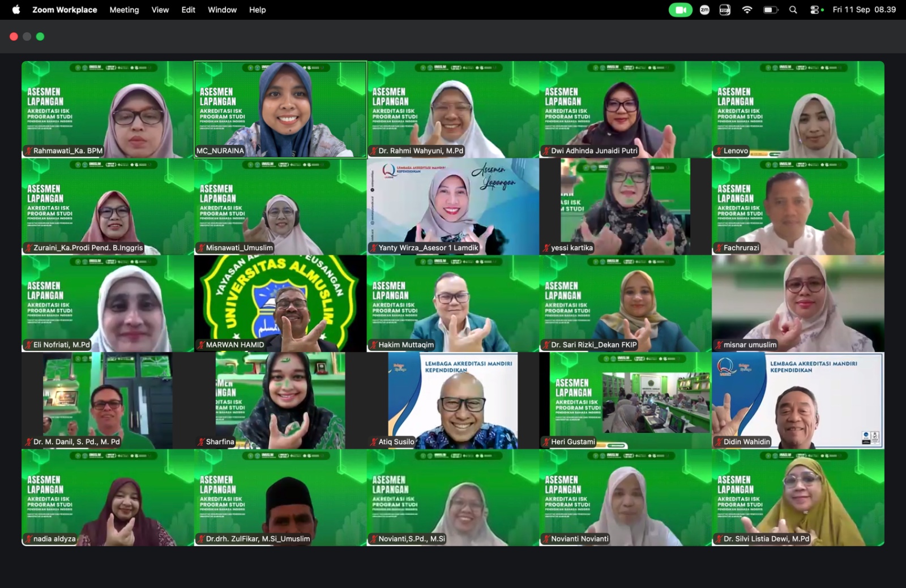
Task: Select Heri Gustami video tile
Action: point(625,401)
